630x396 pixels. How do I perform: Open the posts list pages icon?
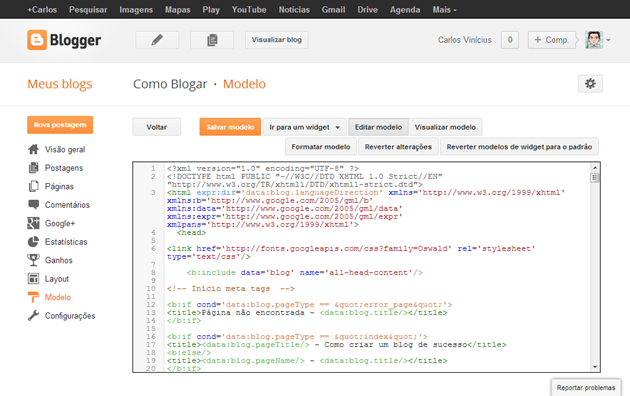[x=212, y=40]
